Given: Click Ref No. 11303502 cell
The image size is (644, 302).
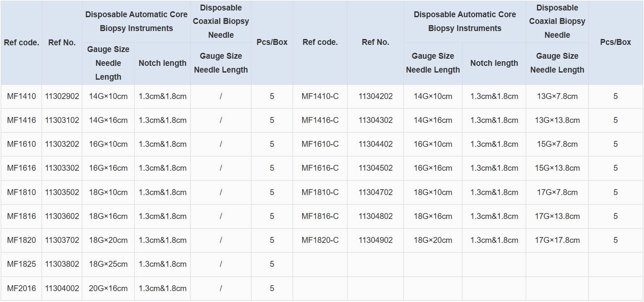Looking at the screenshot, I should 62,192.
